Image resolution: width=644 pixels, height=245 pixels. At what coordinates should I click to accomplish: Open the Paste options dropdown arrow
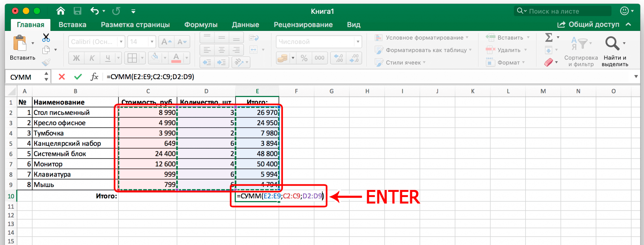pyautogui.click(x=33, y=43)
